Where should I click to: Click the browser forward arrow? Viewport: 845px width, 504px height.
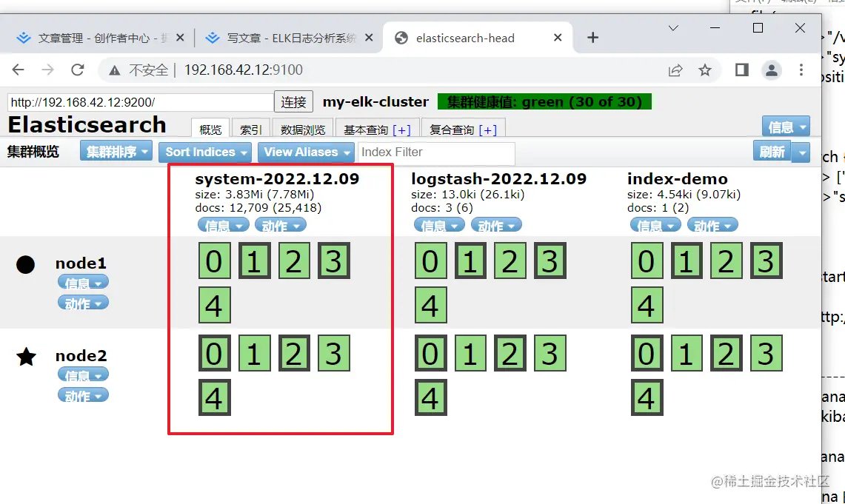pos(48,70)
